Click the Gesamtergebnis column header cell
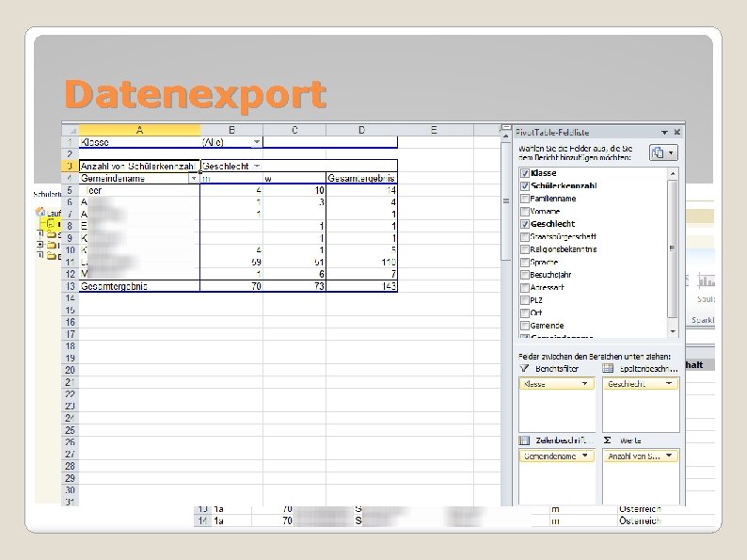This screenshot has height=560, width=747. pyautogui.click(x=361, y=178)
